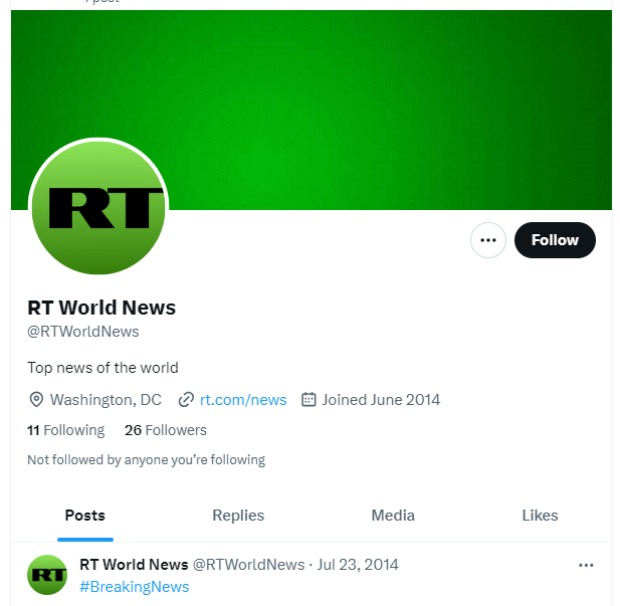View the 11 Following list
The image size is (620, 606).
pos(66,430)
